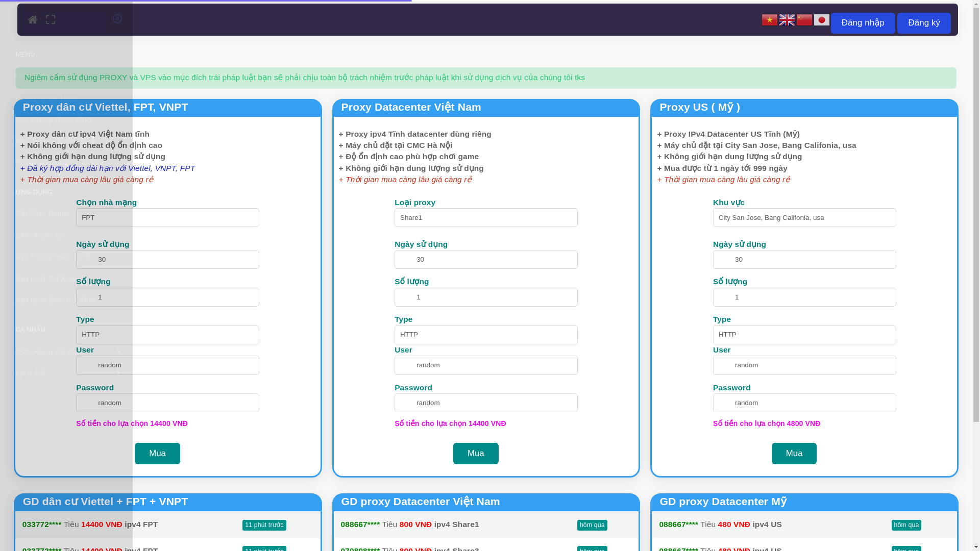Click the home icon in top bar
This screenshot has height=551, width=980.
coord(33,20)
